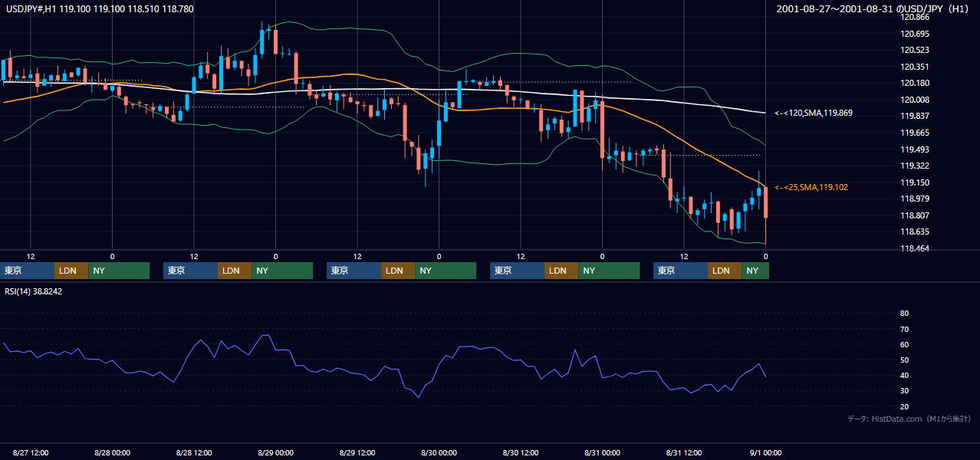Viewport: 980px width, 460px height.
Task: Click the 119.493 price axis label
Action: pos(916,149)
